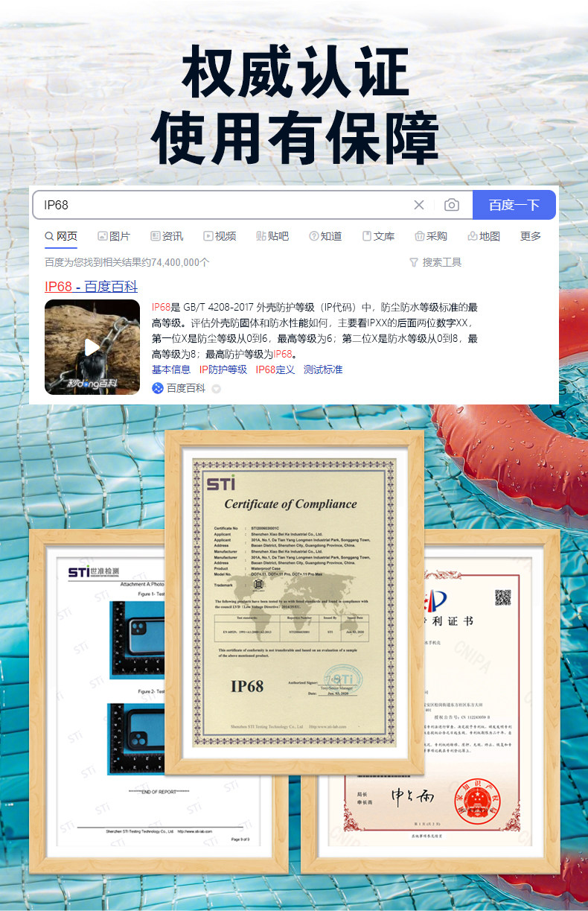
Task: Click the 使用有保障 headline text
Action: [x=295, y=139]
